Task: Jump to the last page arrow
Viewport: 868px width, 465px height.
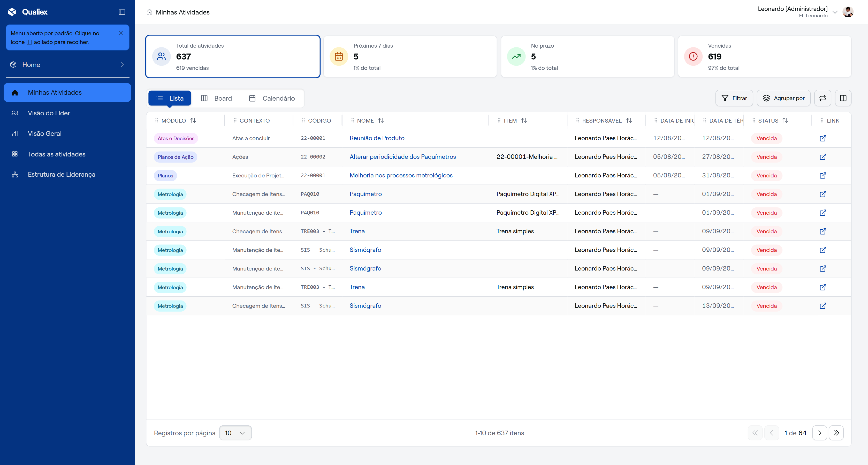Action: 836,433
